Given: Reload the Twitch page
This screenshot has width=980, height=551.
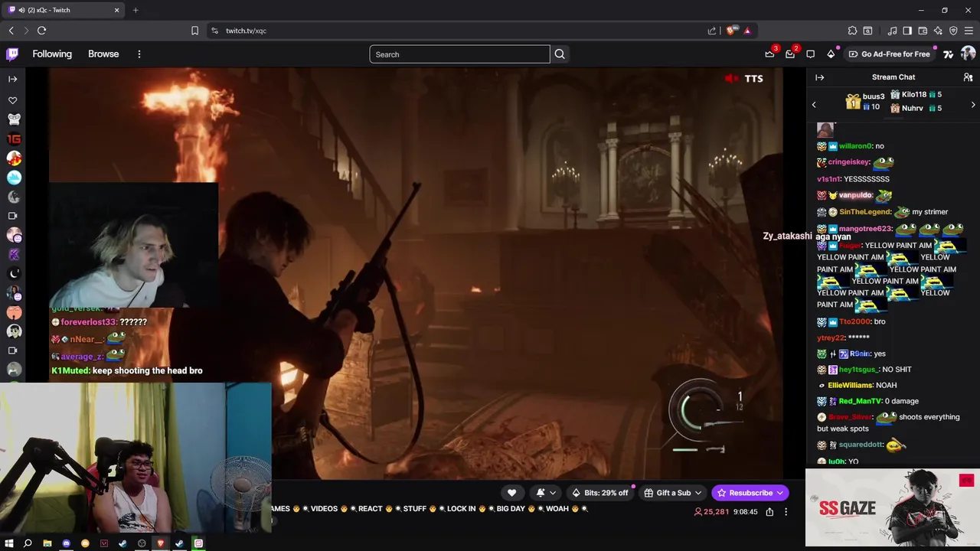Looking at the screenshot, I should (x=41, y=31).
